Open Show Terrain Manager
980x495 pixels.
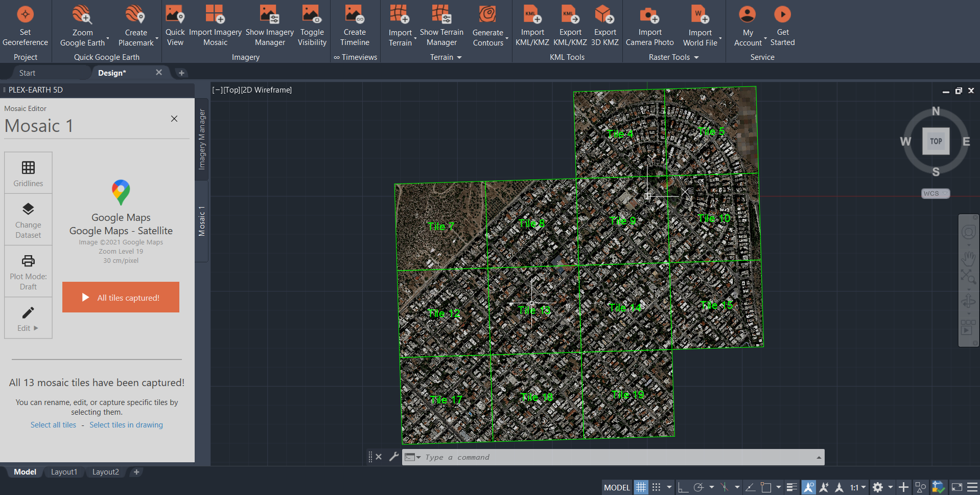pyautogui.click(x=441, y=14)
